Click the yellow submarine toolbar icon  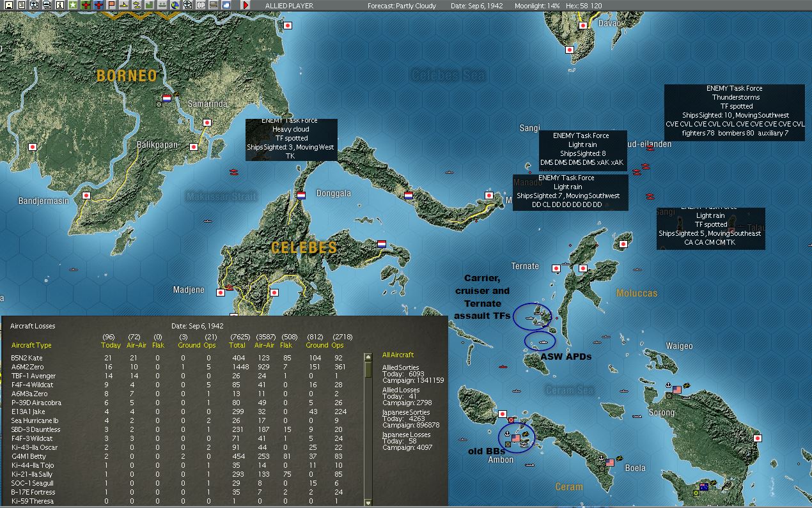pyautogui.click(x=124, y=5)
